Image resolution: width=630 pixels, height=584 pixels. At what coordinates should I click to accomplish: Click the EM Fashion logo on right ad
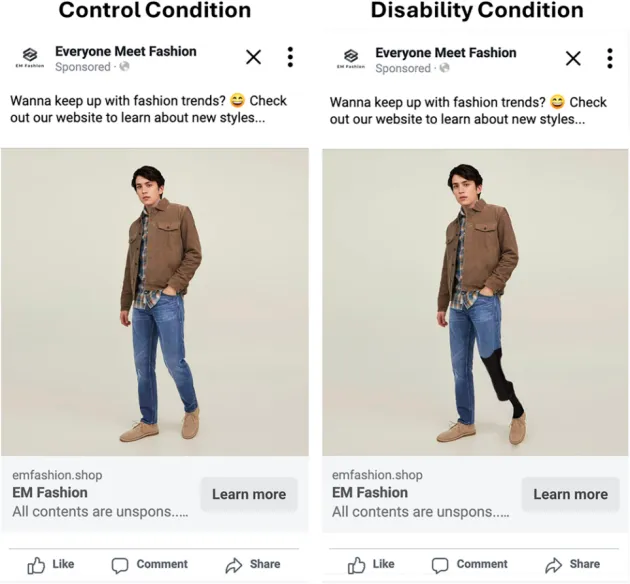point(351,58)
